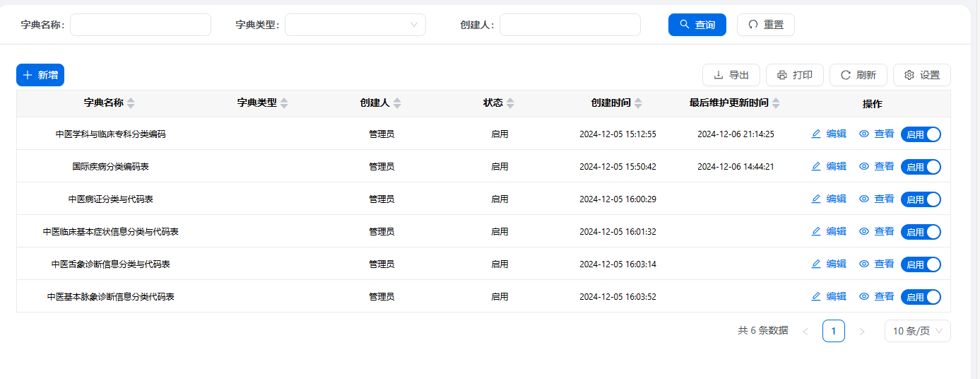This screenshot has width=980, height=379.
Task: Select the 中医临床基本症状信息分类与代码表 name cell
Action: click(111, 231)
